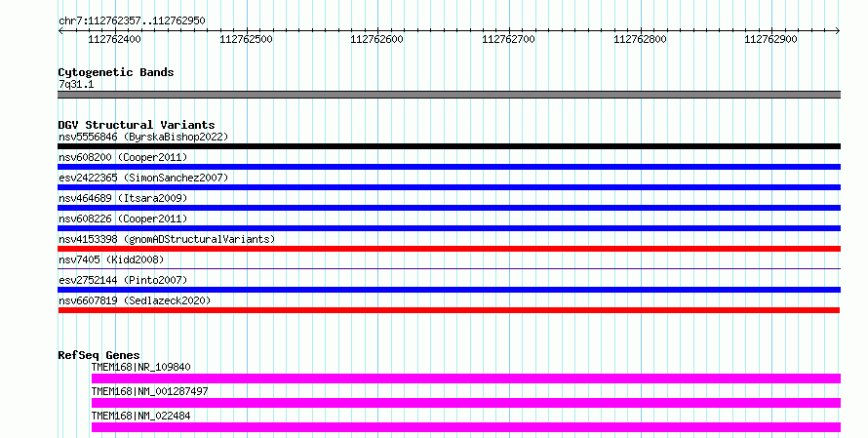This screenshot has height=438, width=868.
Task: Click the RefSeq Genes track title
Action: click(x=99, y=355)
